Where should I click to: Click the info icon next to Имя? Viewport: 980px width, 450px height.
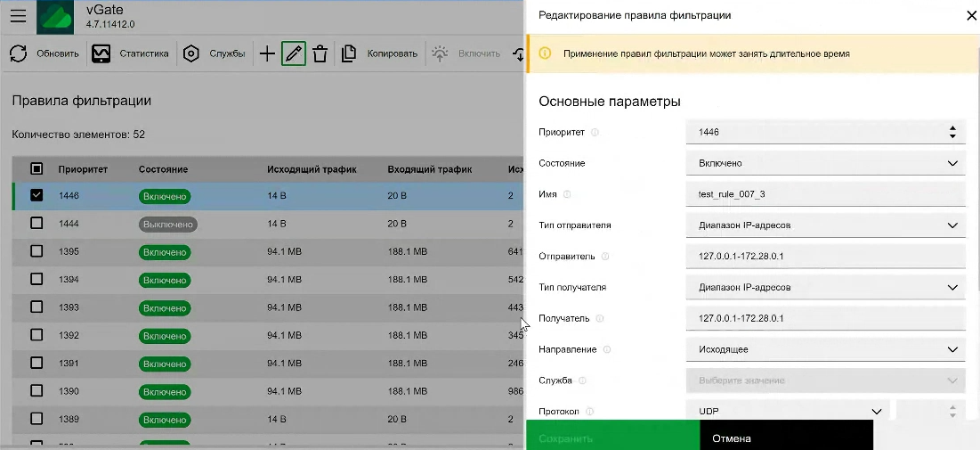coord(567,194)
